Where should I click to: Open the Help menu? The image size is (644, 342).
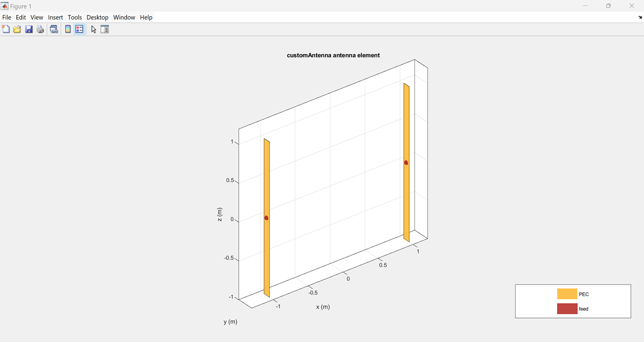pyautogui.click(x=146, y=17)
